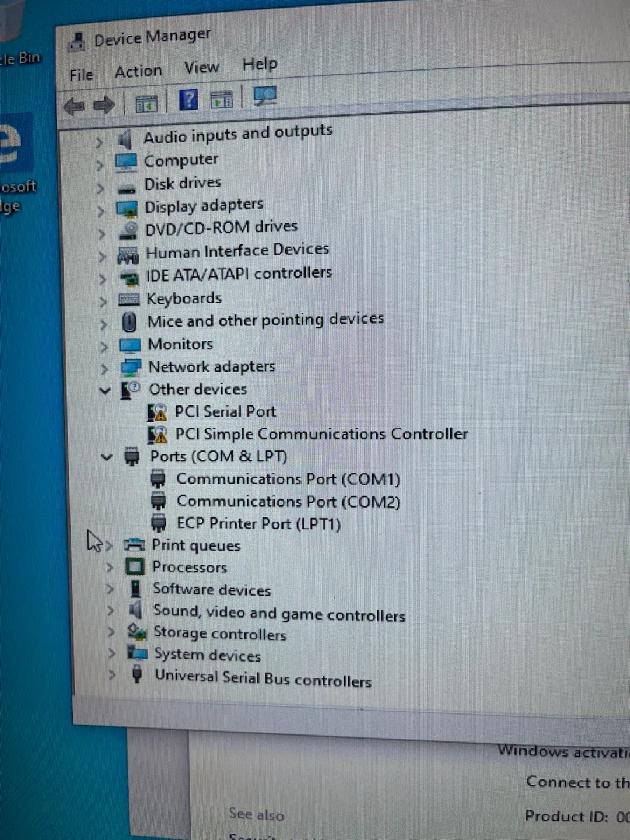The image size is (630, 840).
Task: Open the View menu
Action: click(x=202, y=68)
